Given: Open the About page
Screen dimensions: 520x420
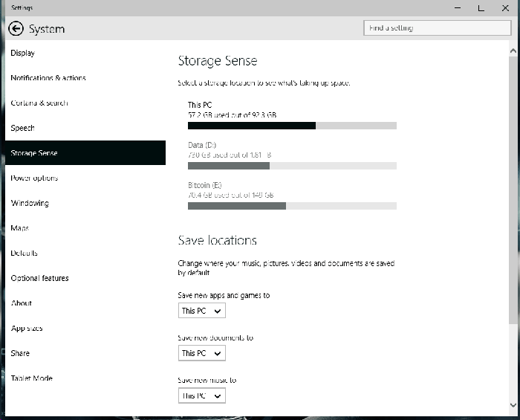Looking at the screenshot, I should click(x=22, y=303).
